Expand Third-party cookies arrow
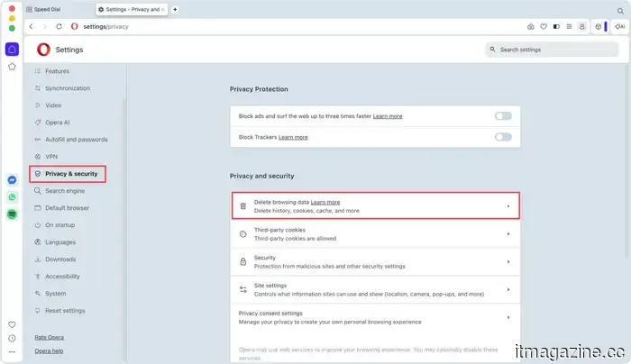The height and width of the screenshot is (364, 631). point(508,234)
